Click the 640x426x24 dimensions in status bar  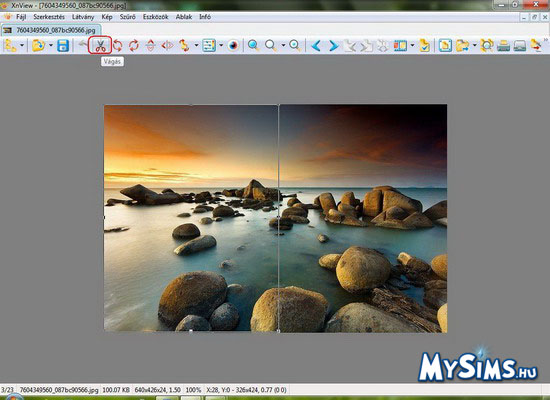(157, 390)
